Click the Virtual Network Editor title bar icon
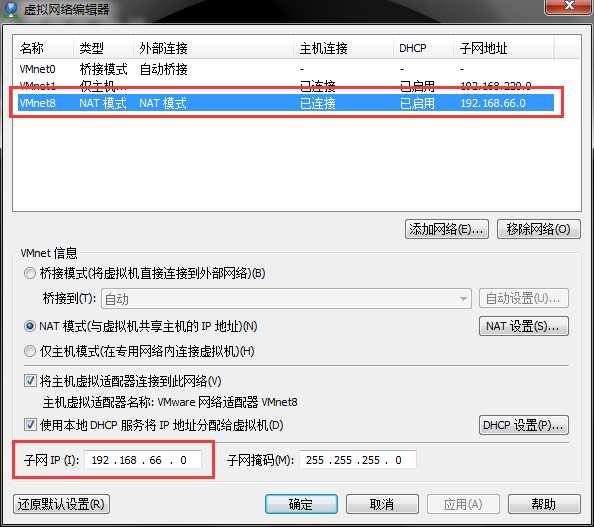594x527 pixels. 11,9
